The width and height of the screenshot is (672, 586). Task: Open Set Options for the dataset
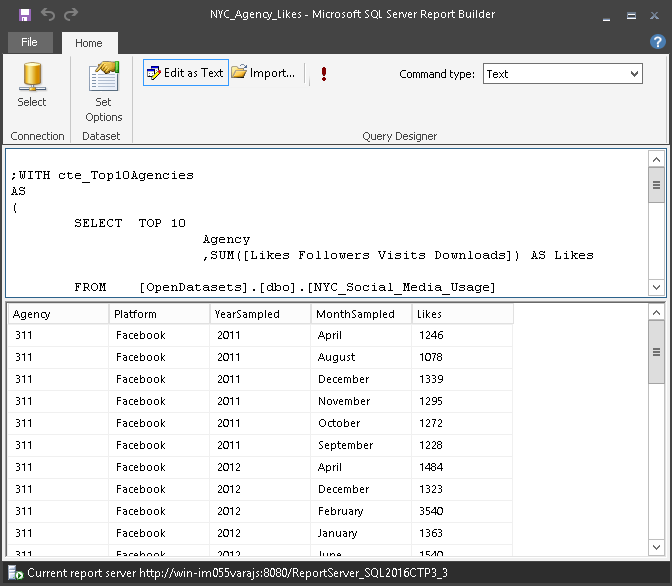point(103,91)
